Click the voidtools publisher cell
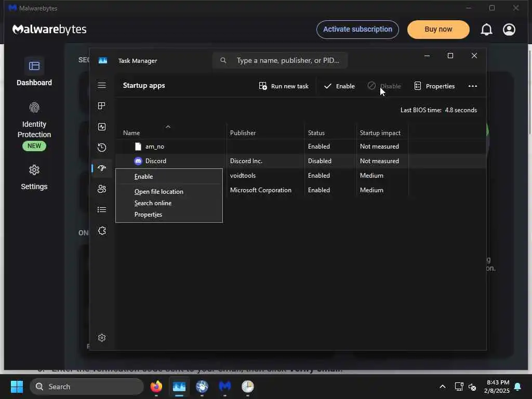Viewport: 532px width, 399px height. click(243, 176)
